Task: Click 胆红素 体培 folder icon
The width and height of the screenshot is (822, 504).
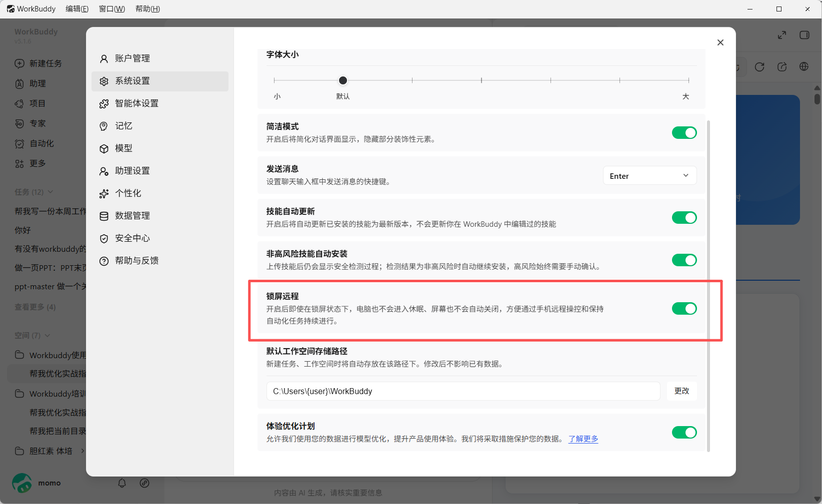Action: tap(19, 451)
